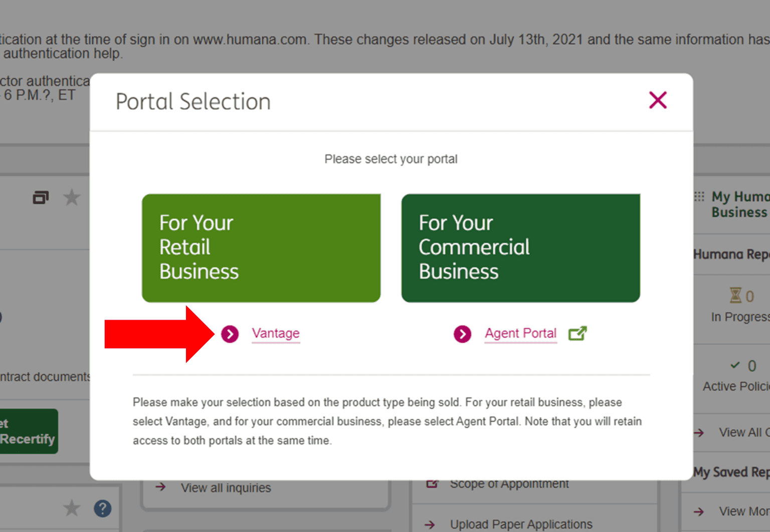770x532 pixels.
Task: Click the external link icon beside Agent Portal
Action: click(579, 333)
